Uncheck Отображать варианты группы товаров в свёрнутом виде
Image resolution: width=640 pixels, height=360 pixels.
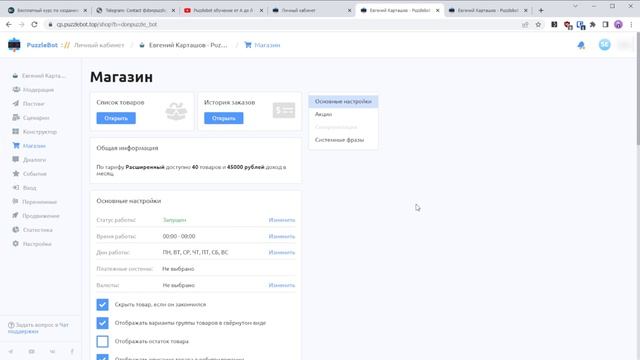102,323
